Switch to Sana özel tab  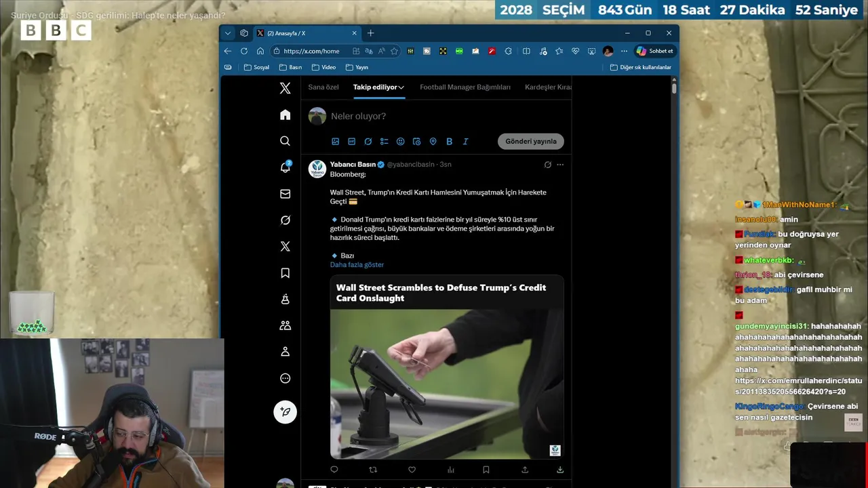click(323, 87)
